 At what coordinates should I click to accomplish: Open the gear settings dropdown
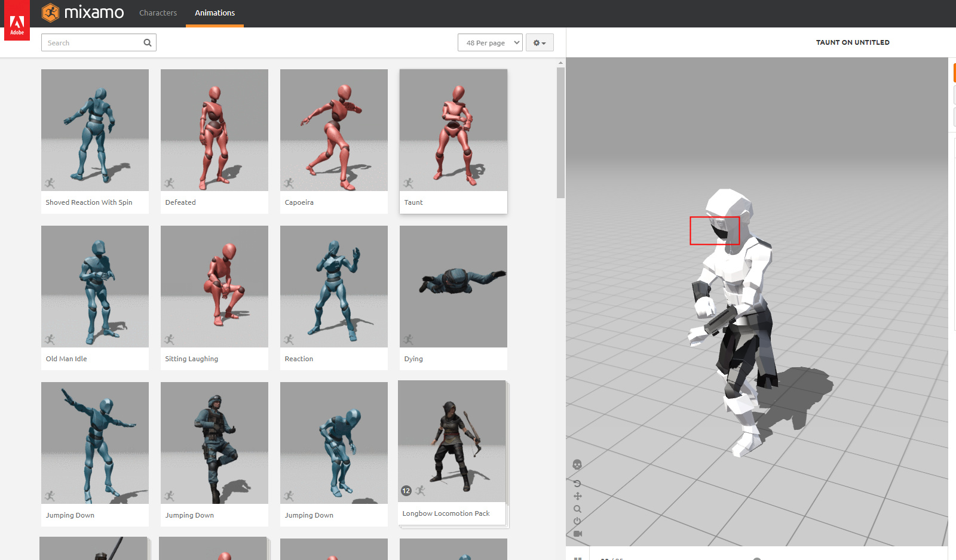pyautogui.click(x=540, y=42)
